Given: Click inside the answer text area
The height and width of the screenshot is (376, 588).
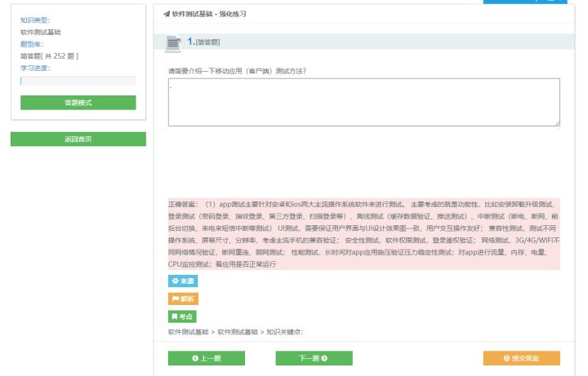Looking at the screenshot, I should click(363, 102).
